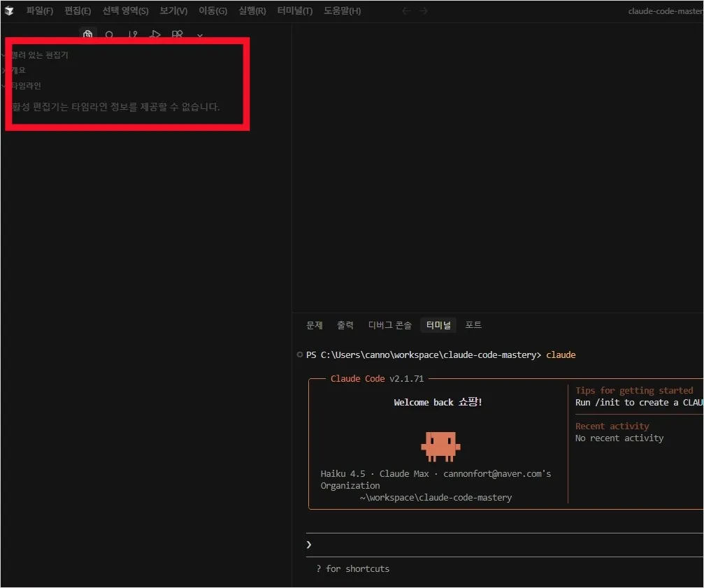Collapse the 타임라인 section
Image resolution: width=704 pixels, height=588 pixels.
pos(24,85)
